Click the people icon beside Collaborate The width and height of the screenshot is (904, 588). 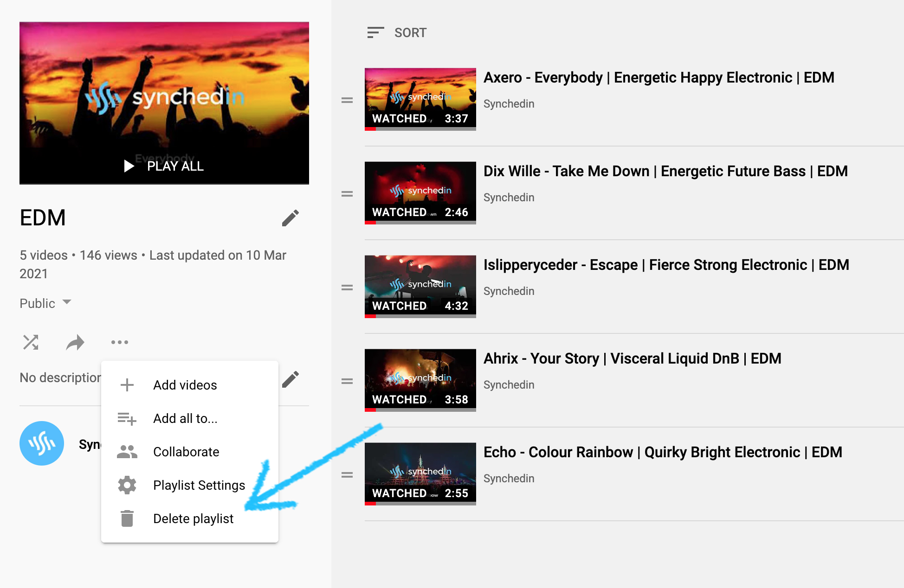tap(127, 452)
